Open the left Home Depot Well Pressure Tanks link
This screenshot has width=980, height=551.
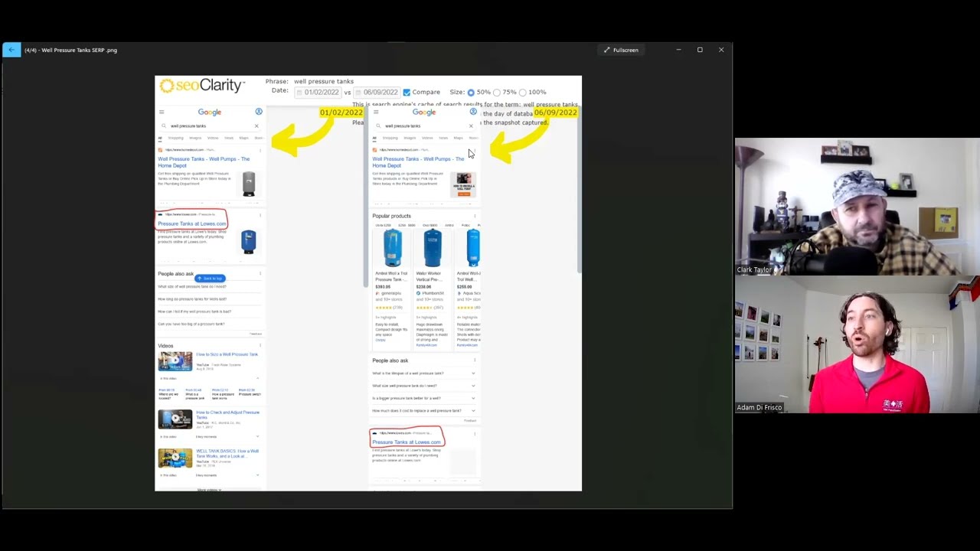204,162
